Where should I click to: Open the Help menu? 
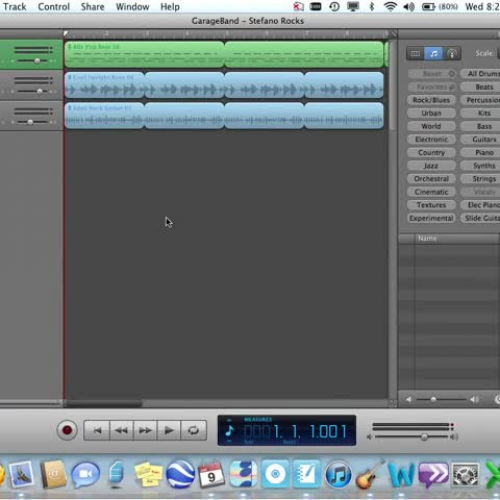(170, 7)
